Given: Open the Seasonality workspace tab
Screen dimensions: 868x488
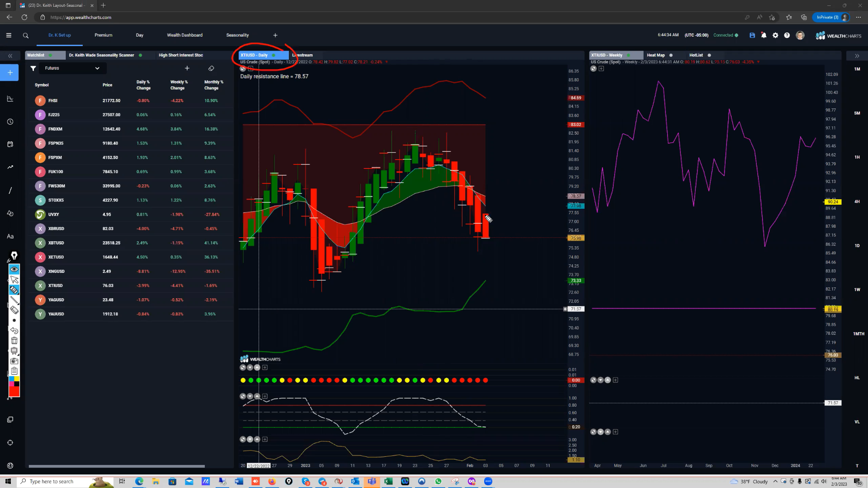Looking at the screenshot, I should 237,35.
